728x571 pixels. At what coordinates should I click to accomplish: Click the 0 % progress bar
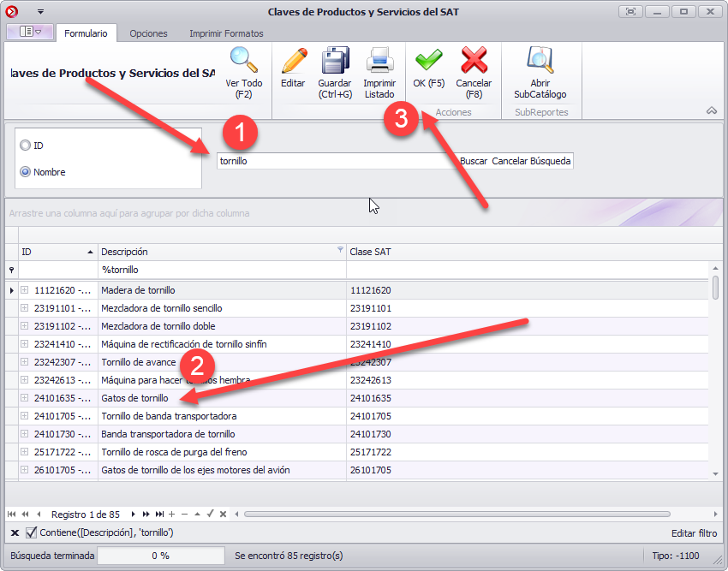pyautogui.click(x=161, y=556)
